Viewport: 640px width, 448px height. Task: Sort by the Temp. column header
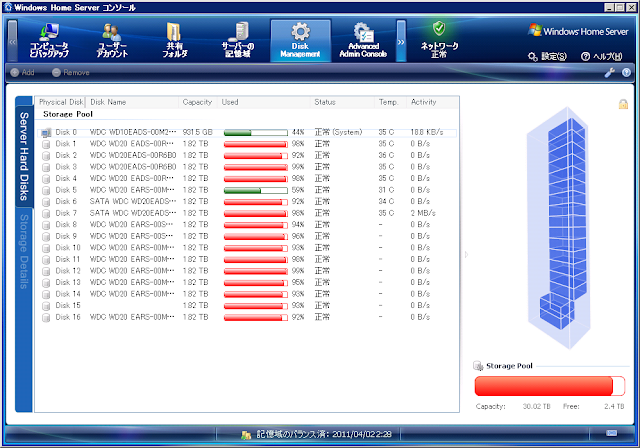coord(390,102)
